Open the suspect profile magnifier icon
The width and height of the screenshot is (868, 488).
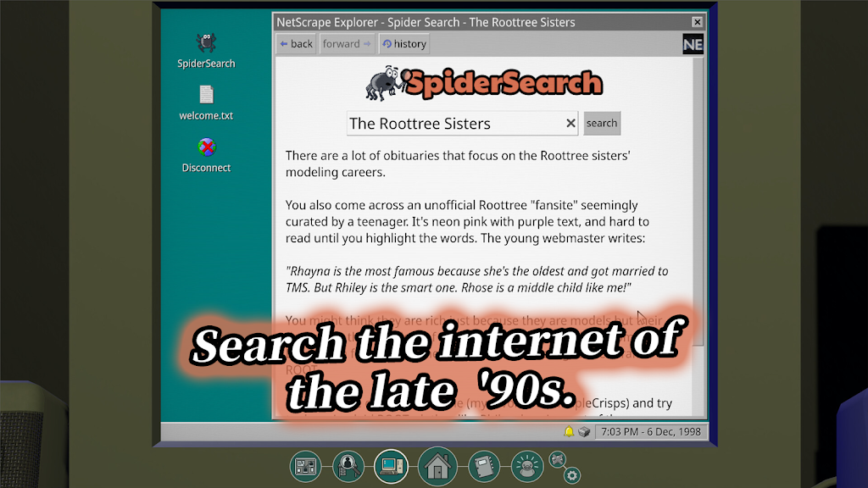tap(348, 467)
